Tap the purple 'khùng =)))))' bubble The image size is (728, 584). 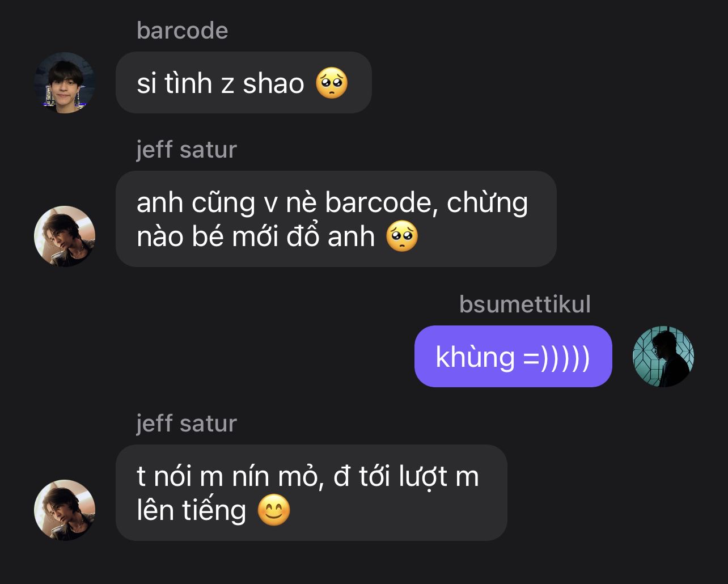point(513,356)
